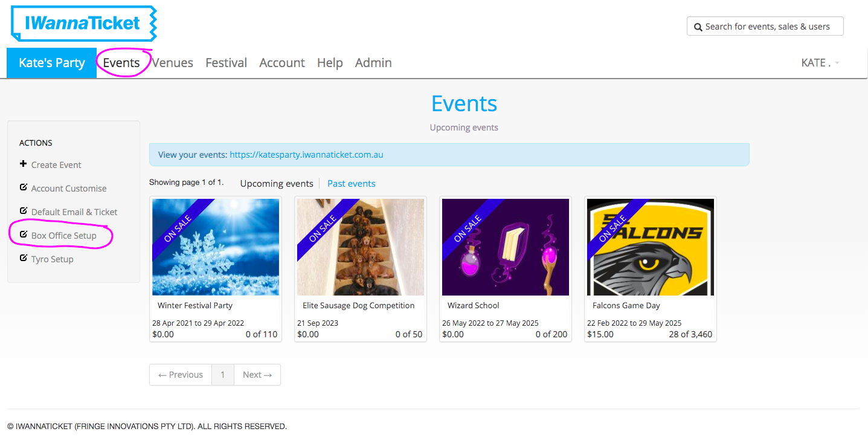868x443 pixels.
Task: Click page number 1 button
Action: pyautogui.click(x=223, y=375)
